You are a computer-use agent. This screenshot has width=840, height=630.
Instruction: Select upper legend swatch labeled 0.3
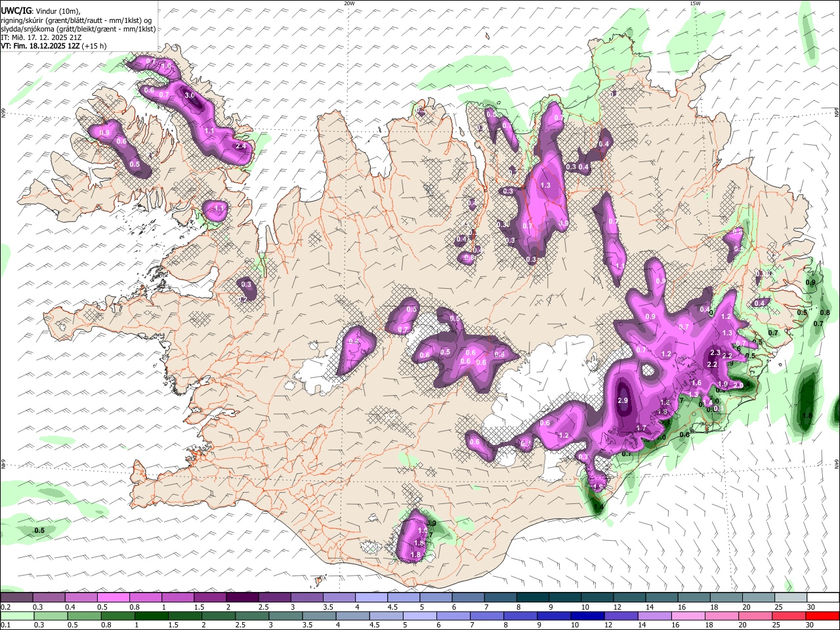pyautogui.click(x=49, y=597)
